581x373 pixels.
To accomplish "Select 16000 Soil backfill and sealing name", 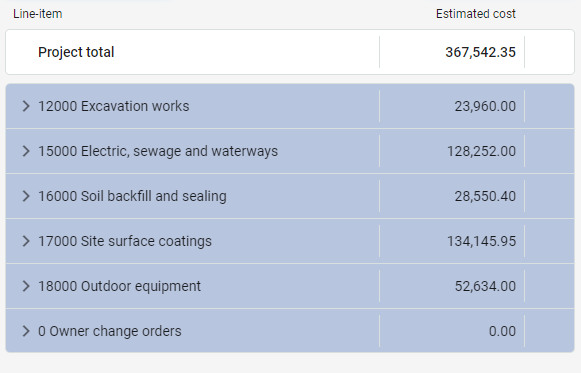I will tap(132, 196).
